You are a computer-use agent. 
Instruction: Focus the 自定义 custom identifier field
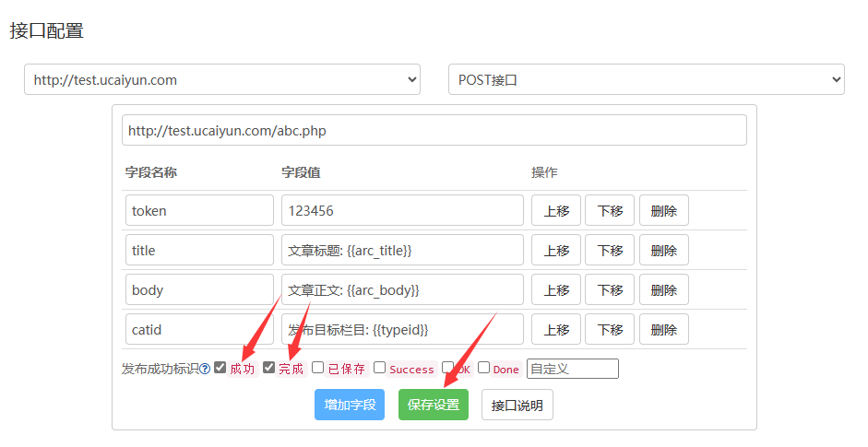click(x=572, y=369)
